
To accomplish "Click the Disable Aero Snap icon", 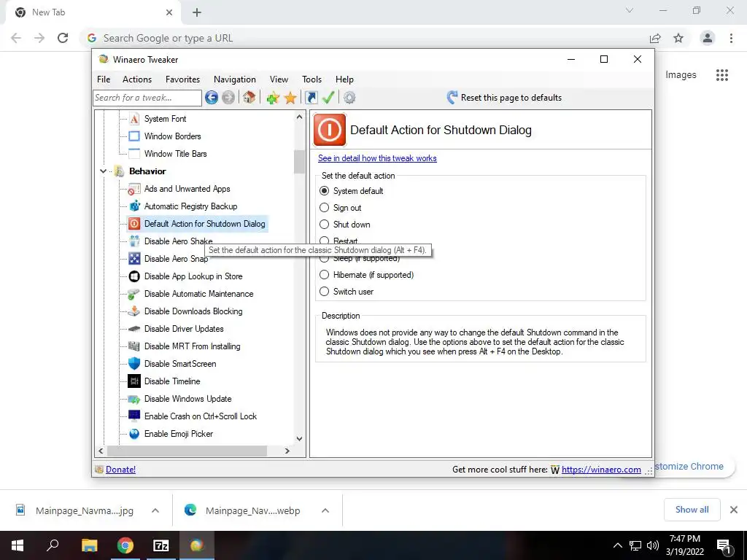I will pyautogui.click(x=134, y=259).
